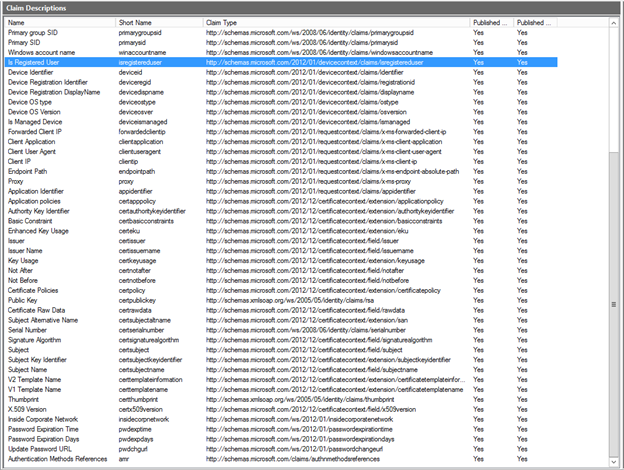Sort by the Claim Type column header

point(336,23)
